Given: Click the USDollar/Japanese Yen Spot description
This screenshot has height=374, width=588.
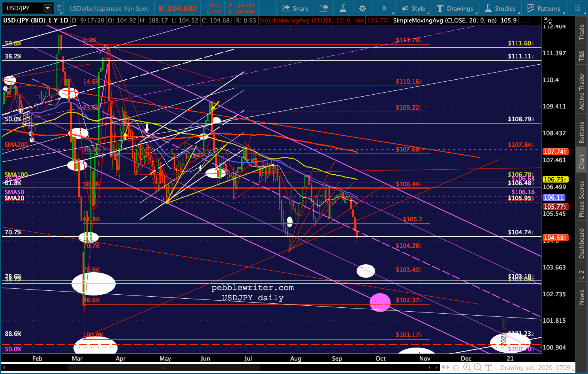Looking at the screenshot, I should 109,8.
